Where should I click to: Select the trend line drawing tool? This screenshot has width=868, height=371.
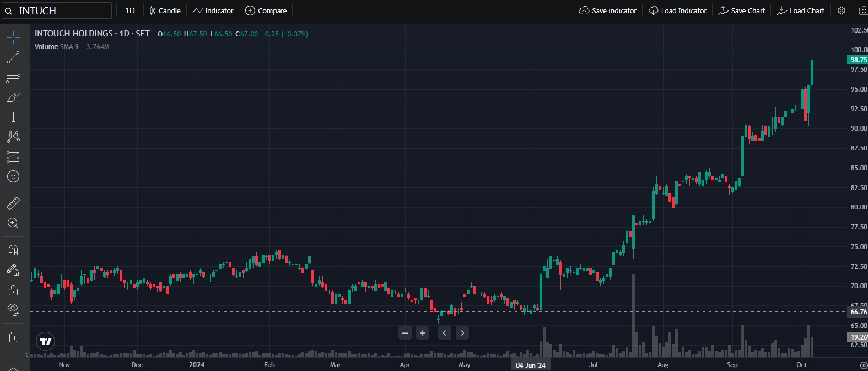tap(13, 57)
